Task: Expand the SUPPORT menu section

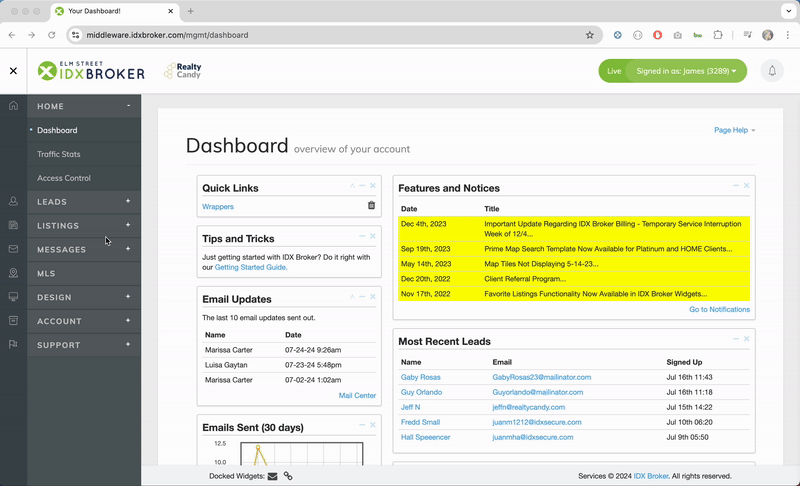Action: tap(128, 344)
